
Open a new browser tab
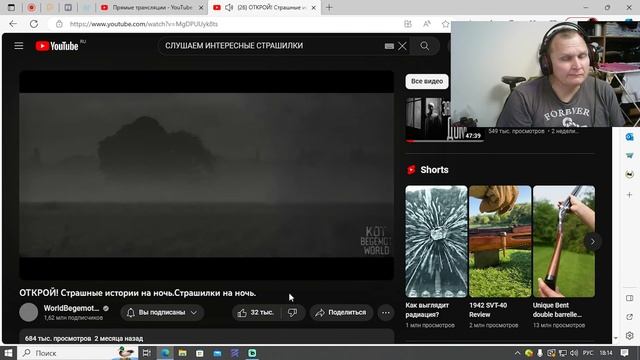(x=329, y=7)
